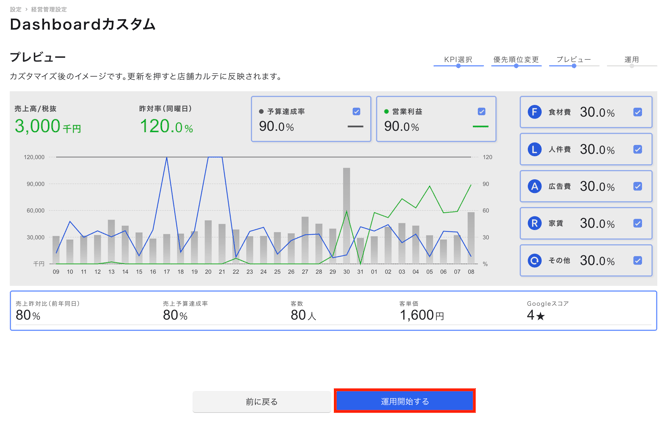Click the O other costs icon

point(534,260)
